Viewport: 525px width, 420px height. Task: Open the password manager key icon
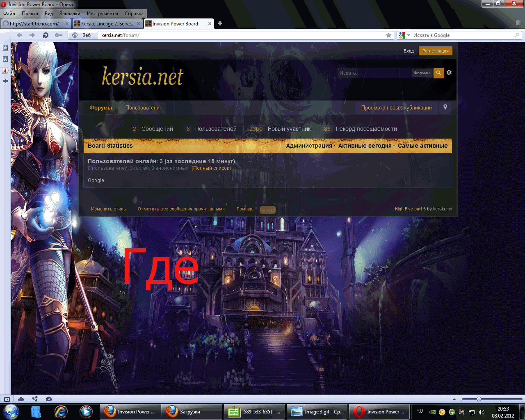coord(59,35)
